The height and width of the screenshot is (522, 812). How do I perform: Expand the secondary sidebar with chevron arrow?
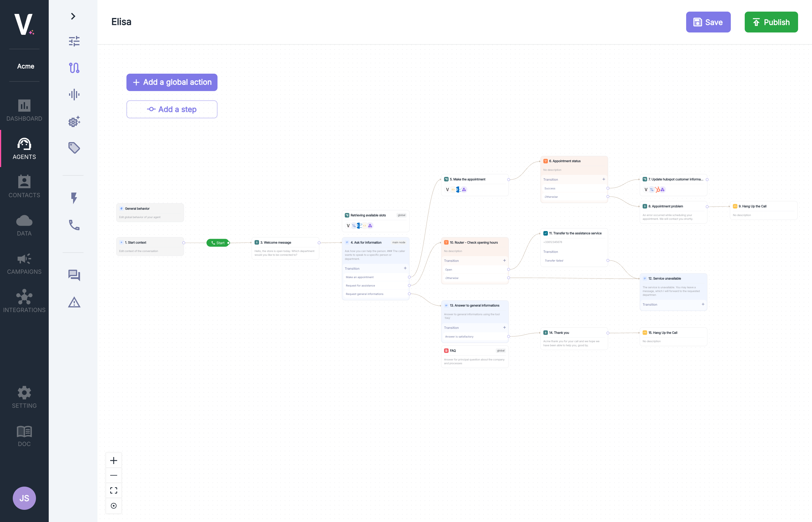click(73, 16)
